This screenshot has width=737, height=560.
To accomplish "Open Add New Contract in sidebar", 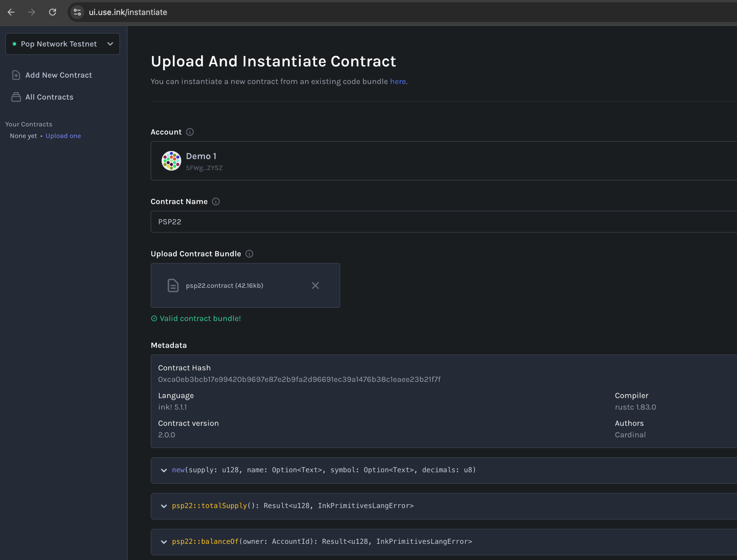I will coord(58,75).
